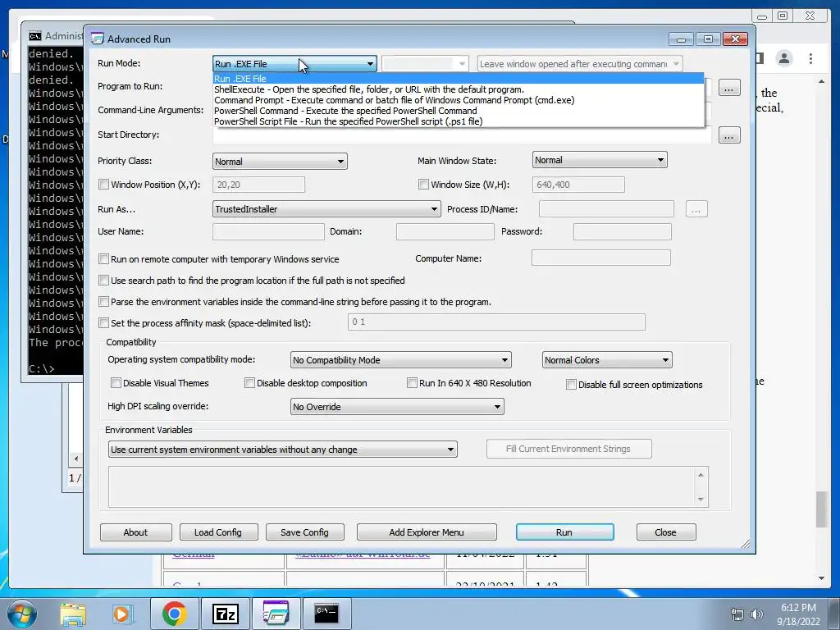Open the Priority Class dropdown
Image resolution: width=840 pixels, height=630 pixels.
click(x=280, y=162)
